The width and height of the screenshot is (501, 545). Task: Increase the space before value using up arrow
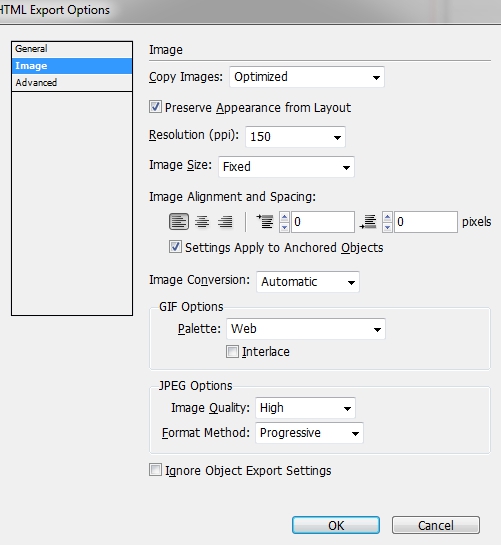point(284,217)
